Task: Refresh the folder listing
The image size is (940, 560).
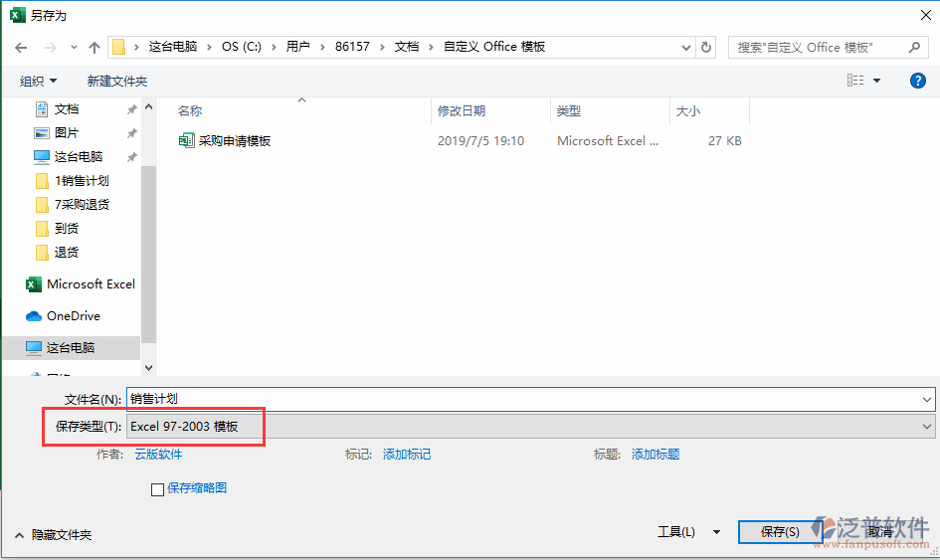Action: coord(706,47)
